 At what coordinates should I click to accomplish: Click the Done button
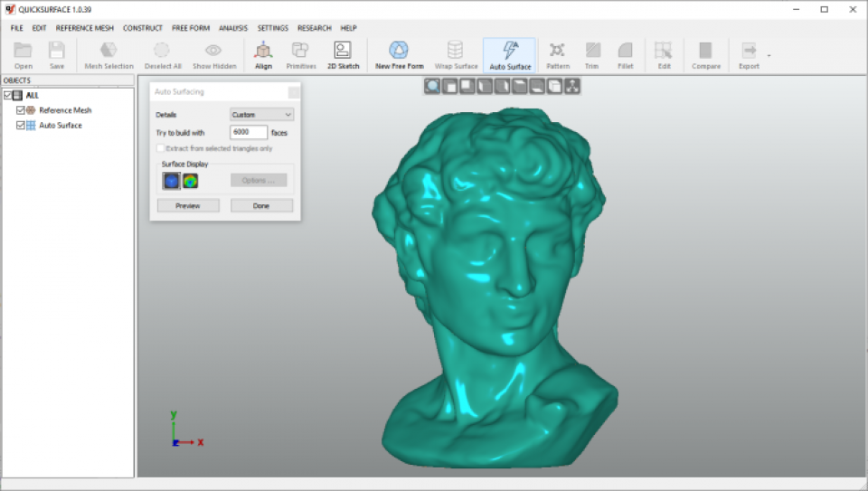click(261, 206)
